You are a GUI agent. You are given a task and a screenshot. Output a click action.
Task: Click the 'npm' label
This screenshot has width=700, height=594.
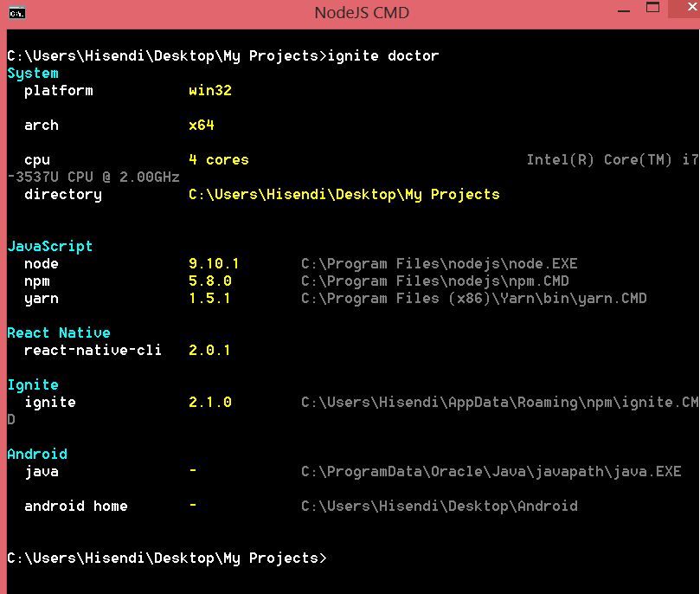37,281
